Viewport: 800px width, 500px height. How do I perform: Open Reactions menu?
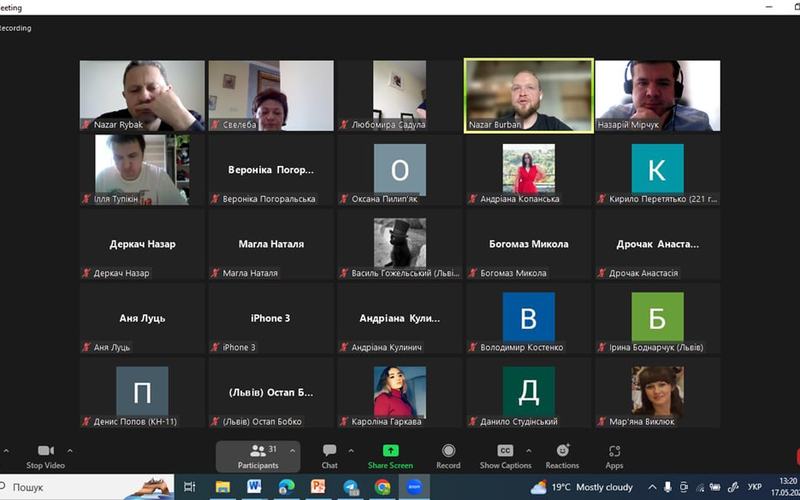click(562, 456)
